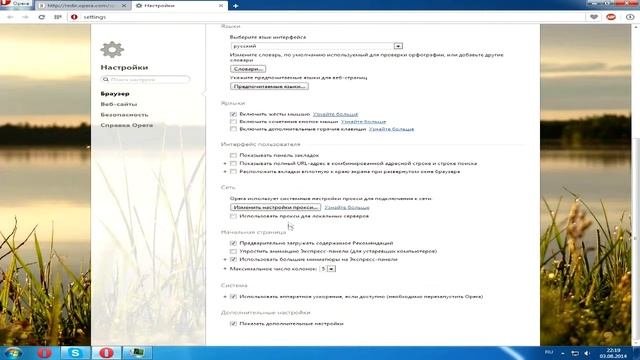Click the Opera badge in the address bar

(x=74, y=17)
